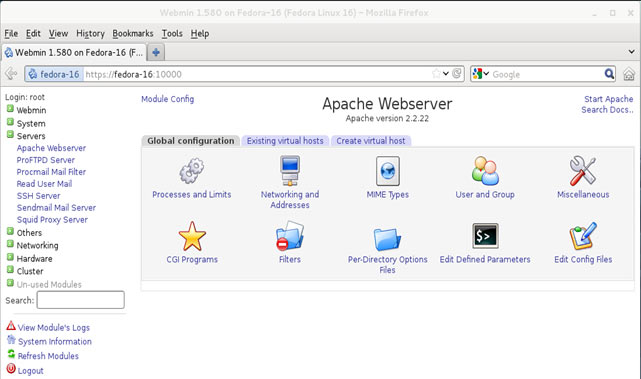Click the Refresh Modules text link
Viewport: 641px width, 379px height.
click(48, 356)
